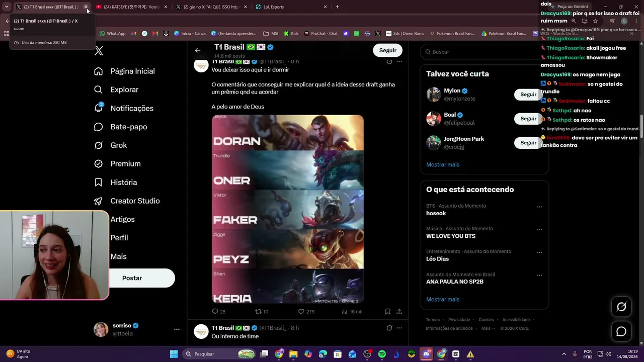Screen dimensions: 644x362
Task: Click in the Buscar search field
Action: 484,52
